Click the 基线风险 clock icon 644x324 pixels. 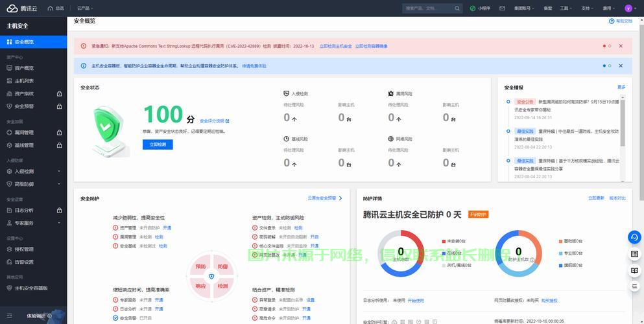tap(286, 139)
